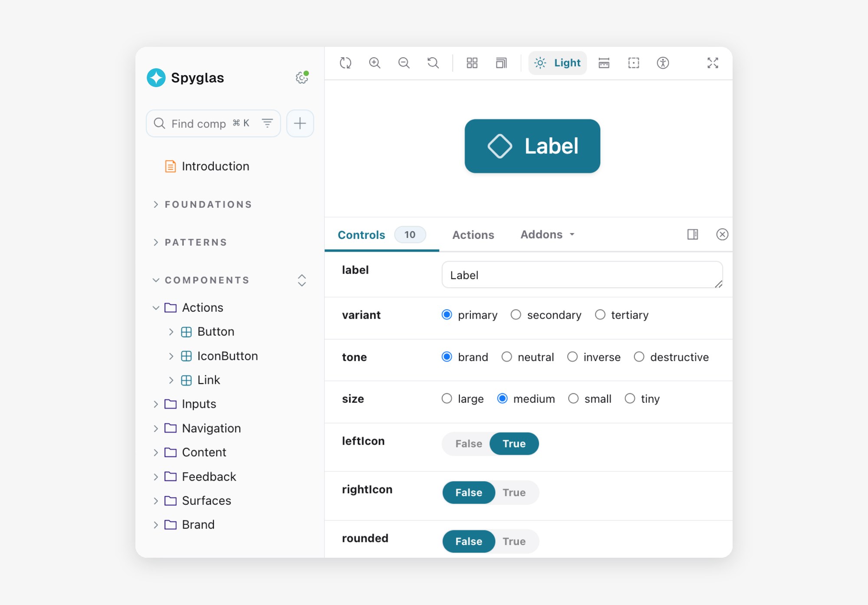
Task: Click the Feedback folder icon
Action: [171, 477]
